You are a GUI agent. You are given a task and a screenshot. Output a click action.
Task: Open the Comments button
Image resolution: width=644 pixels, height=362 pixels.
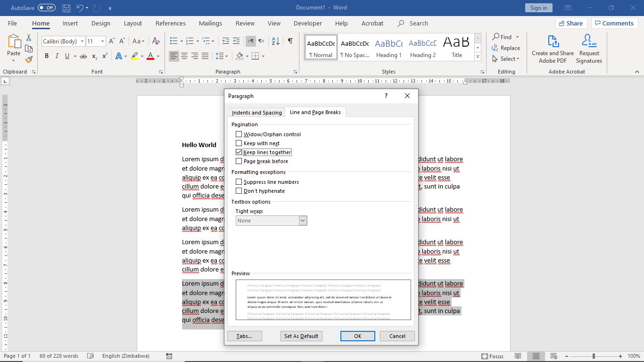(x=615, y=23)
